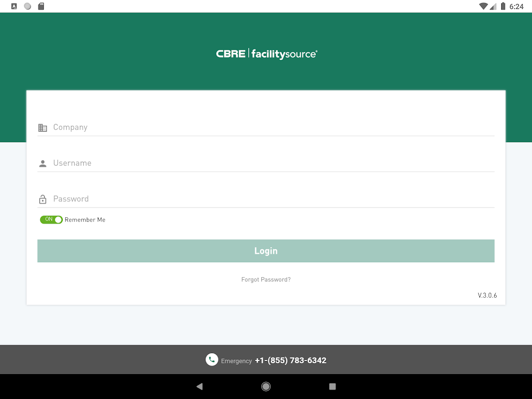Image resolution: width=532 pixels, height=399 pixels.
Task: Tap the Password input field
Action: [x=266, y=199]
